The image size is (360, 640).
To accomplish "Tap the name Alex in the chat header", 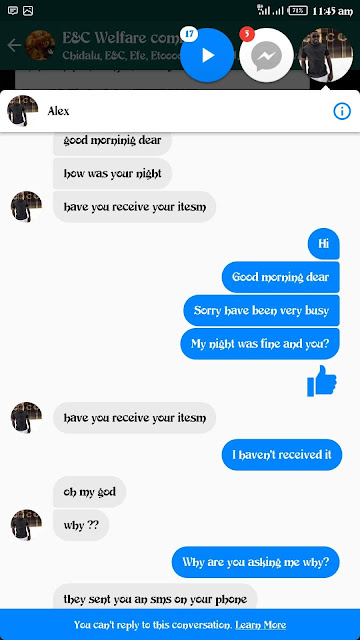I will [58, 111].
